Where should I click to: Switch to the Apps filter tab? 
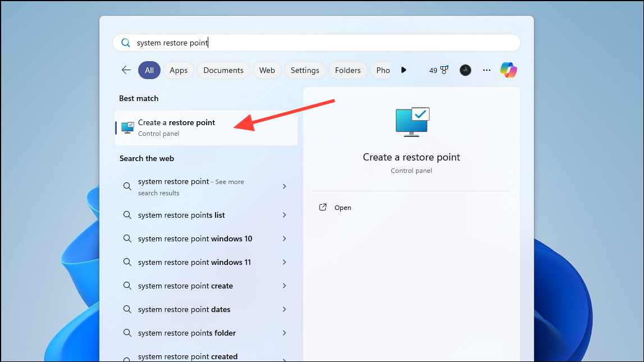pyautogui.click(x=179, y=70)
